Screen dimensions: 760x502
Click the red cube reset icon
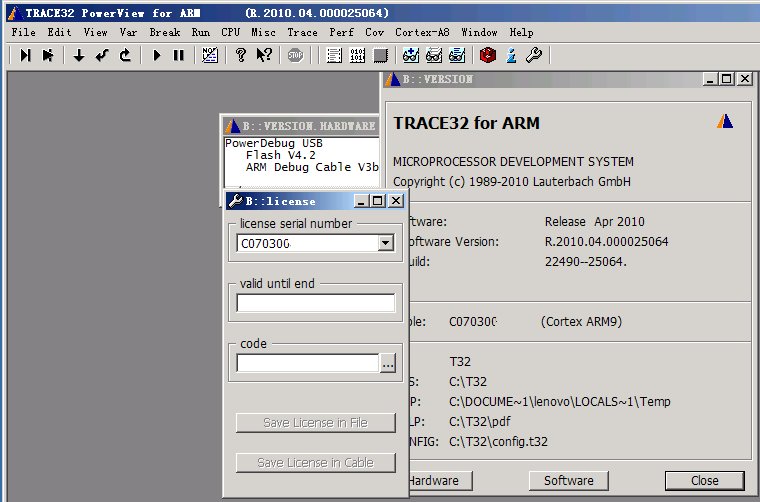click(x=488, y=55)
